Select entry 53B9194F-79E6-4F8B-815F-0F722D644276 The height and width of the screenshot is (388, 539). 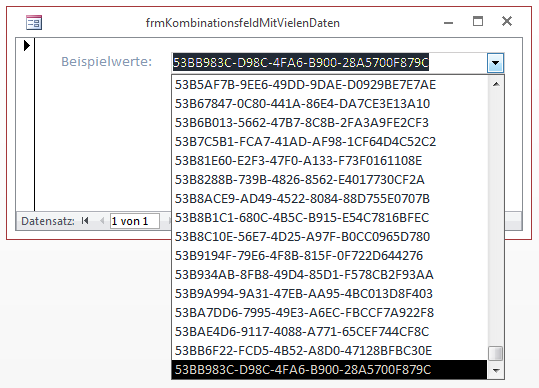(329, 256)
